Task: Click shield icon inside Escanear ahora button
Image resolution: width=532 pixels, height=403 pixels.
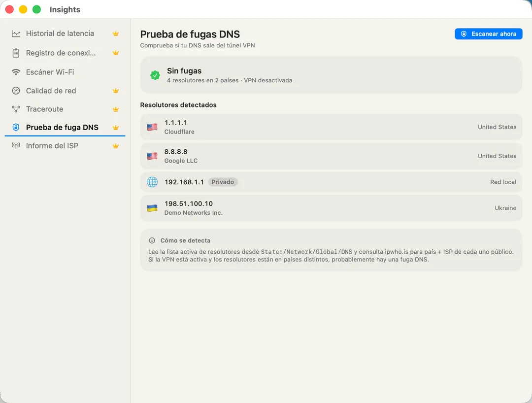Action: coord(464,34)
